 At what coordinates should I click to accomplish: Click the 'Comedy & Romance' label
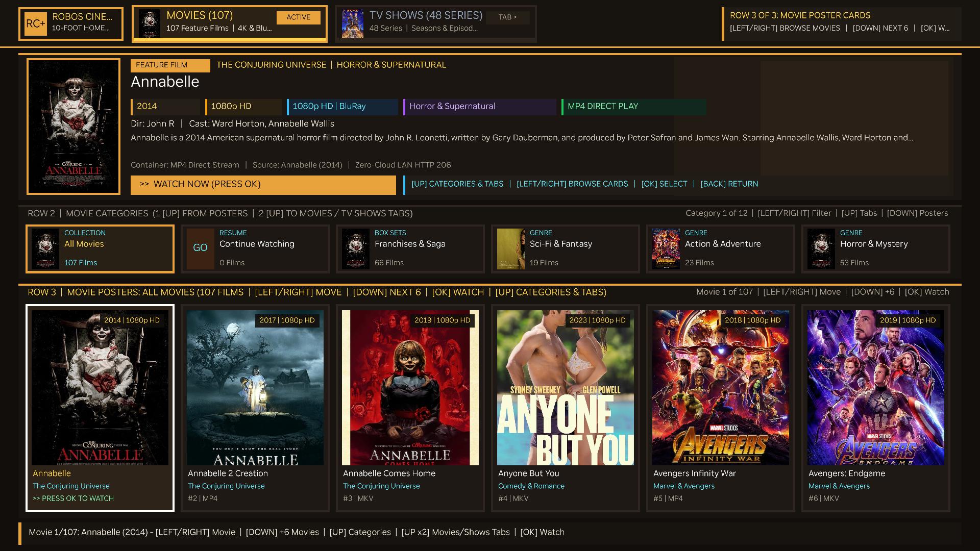pos(531,486)
